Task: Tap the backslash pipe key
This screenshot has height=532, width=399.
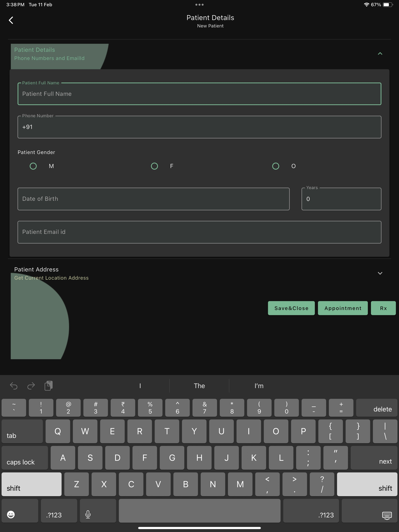Action: point(385,432)
